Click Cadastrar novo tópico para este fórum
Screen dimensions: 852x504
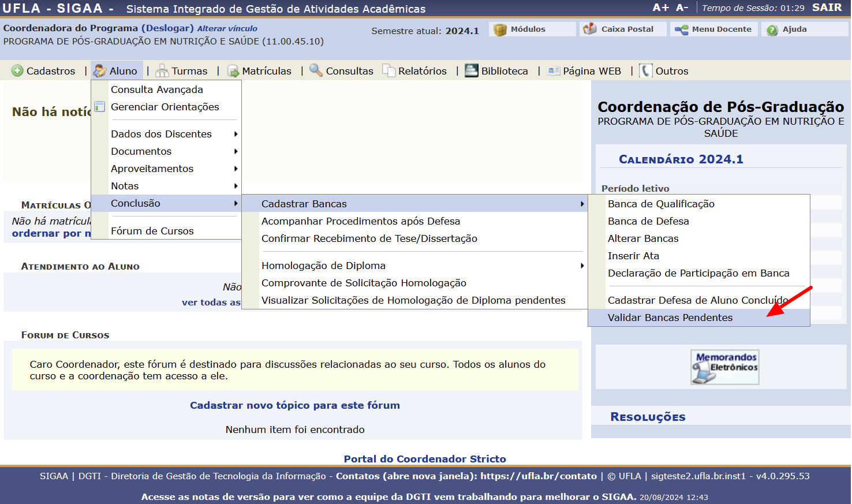coord(295,405)
